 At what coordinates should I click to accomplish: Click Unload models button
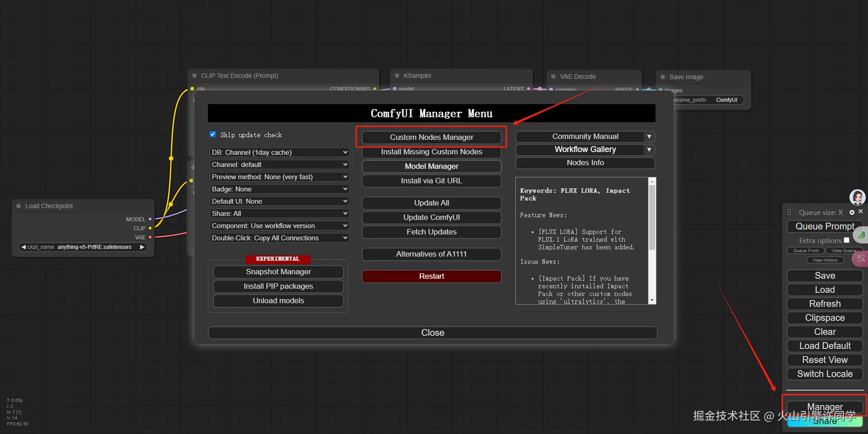278,301
